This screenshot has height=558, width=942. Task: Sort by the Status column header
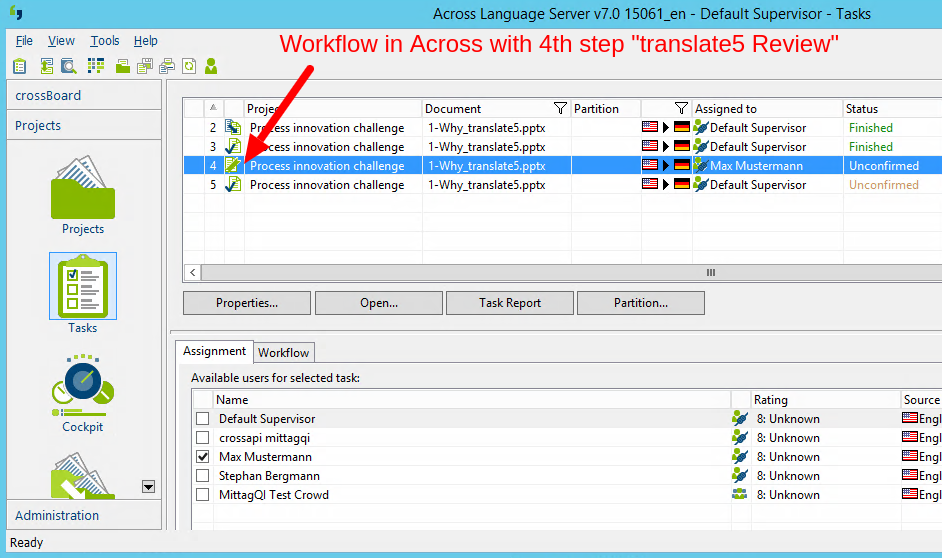[x=893, y=108]
